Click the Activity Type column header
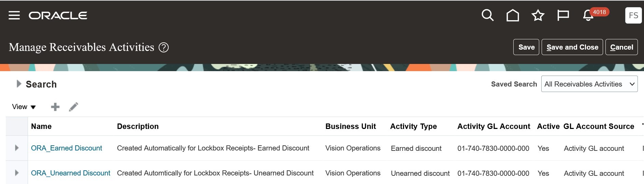Image resolution: width=644 pixels, height=184 pixels. [x=413, y=127]
